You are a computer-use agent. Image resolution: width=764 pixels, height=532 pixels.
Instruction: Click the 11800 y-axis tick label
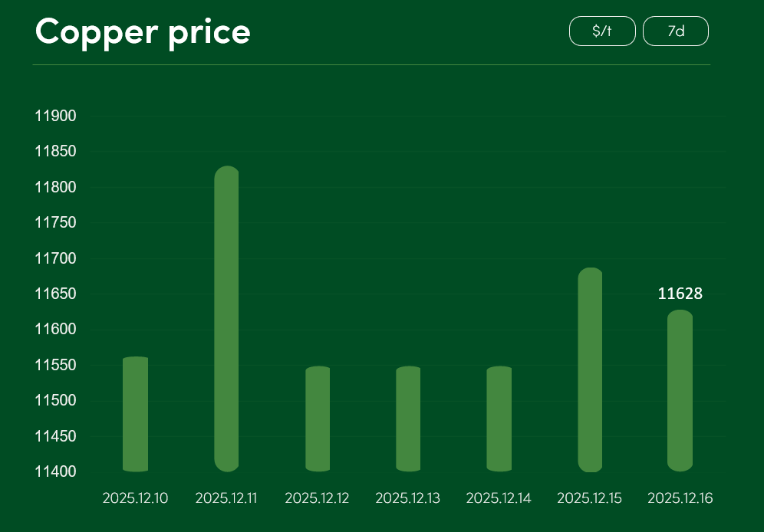pyautogui.click(x=56, y=188)
